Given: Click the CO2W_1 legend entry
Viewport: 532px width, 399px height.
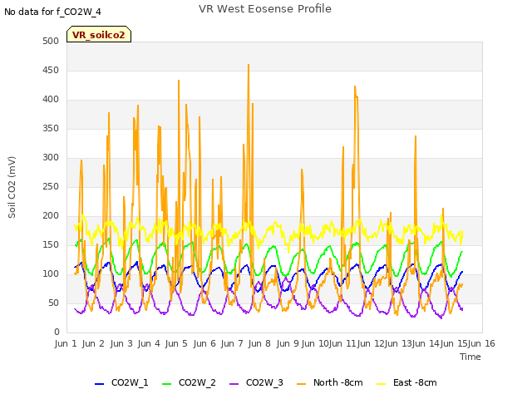Looking at the screenshot, I should (121, 382).
